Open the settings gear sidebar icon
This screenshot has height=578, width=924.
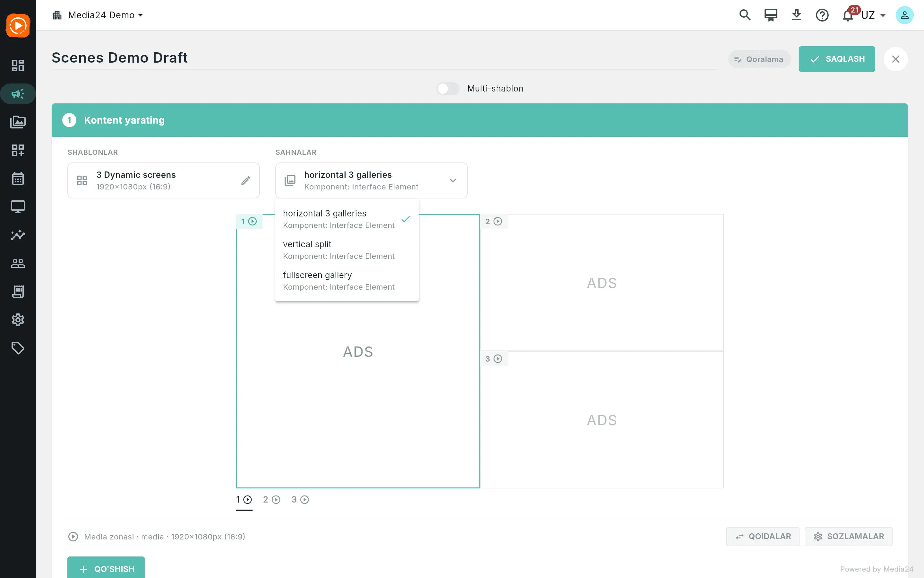coord(18,320)
